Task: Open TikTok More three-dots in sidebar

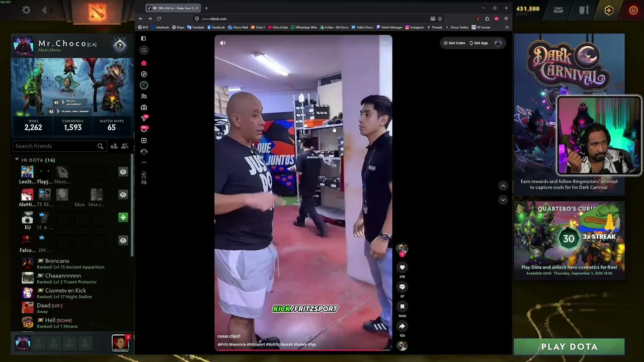Action: pos(144,162)
